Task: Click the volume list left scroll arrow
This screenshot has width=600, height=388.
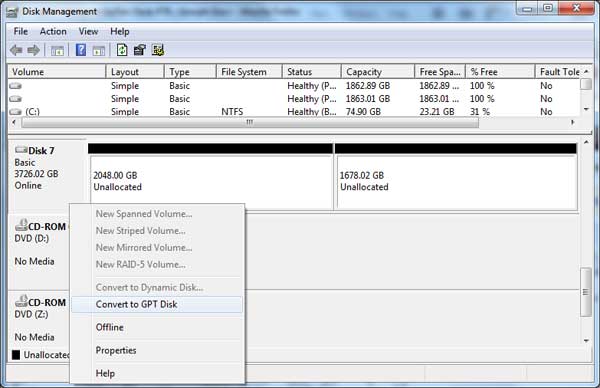Action: [14, 122]
